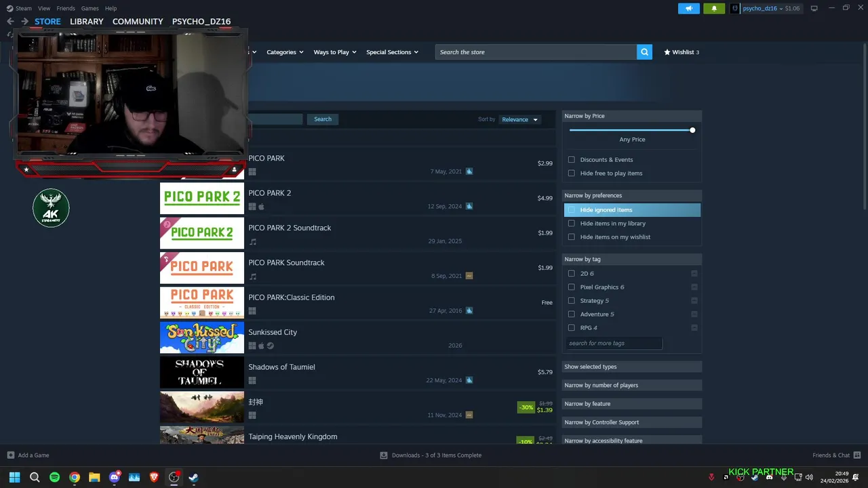Switch to the COMMUNITY tab
This screenshot has height=488, width=868.
tap(138, 22)
